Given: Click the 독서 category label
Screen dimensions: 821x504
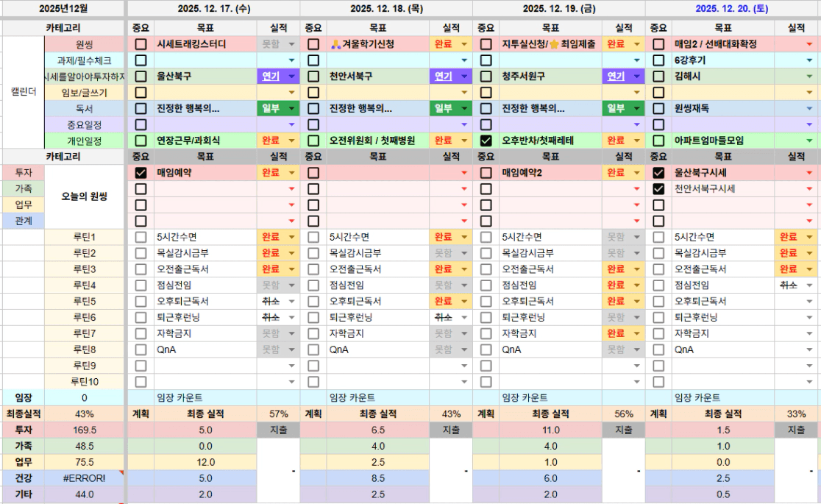Looking at the screenshot, I should pos(85,108).
